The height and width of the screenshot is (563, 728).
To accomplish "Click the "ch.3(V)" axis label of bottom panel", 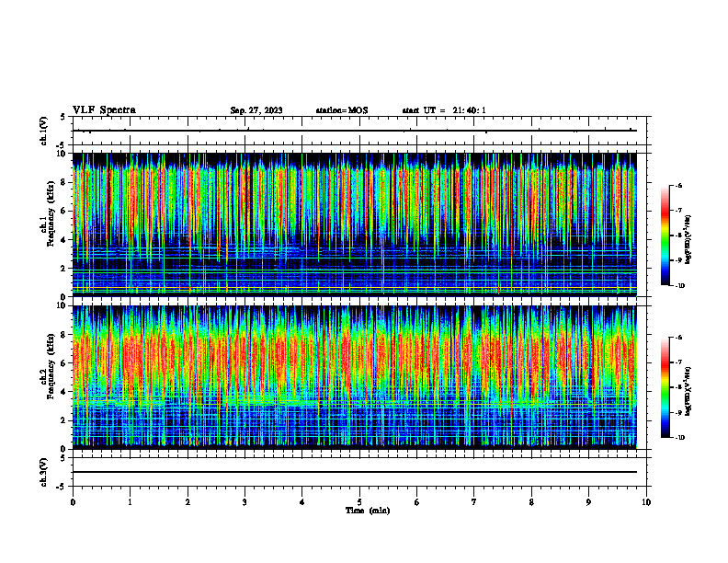I will pyautogui.click(x=44, y=472).
